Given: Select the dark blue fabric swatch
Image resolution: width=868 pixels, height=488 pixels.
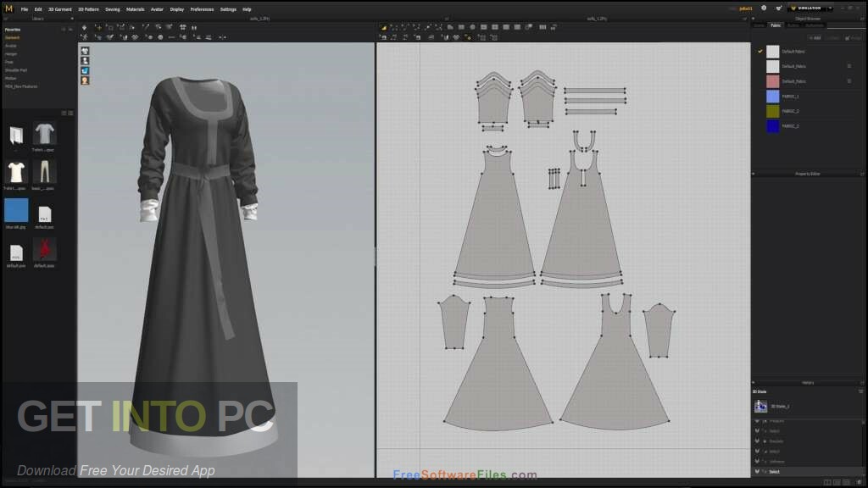Looking at the screenshot, I should (773, 126).
